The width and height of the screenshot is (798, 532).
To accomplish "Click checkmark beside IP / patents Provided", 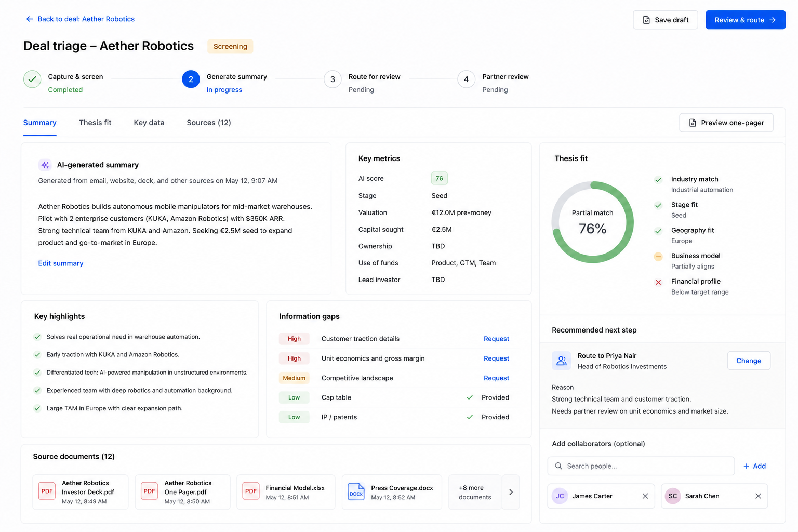I will point(470,417).
